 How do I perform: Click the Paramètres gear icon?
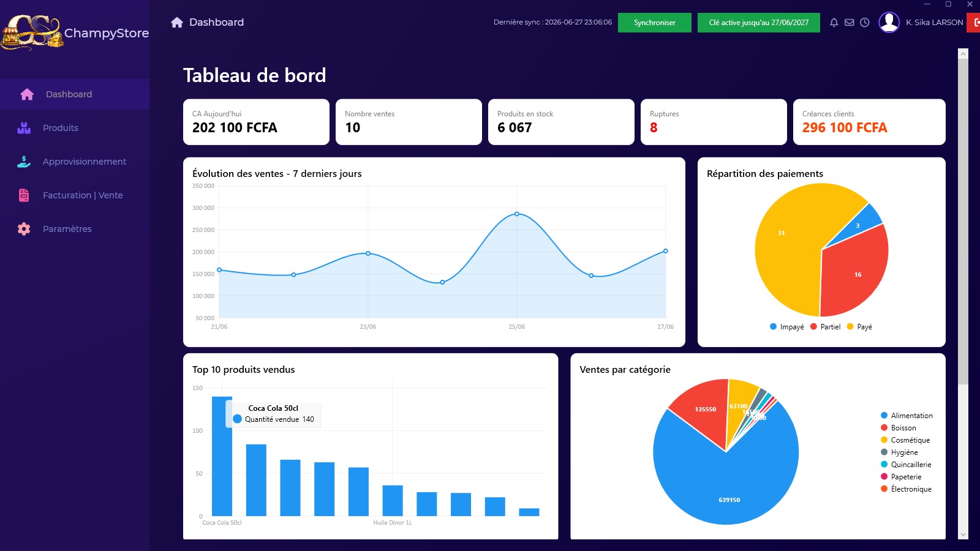[24, 229]
